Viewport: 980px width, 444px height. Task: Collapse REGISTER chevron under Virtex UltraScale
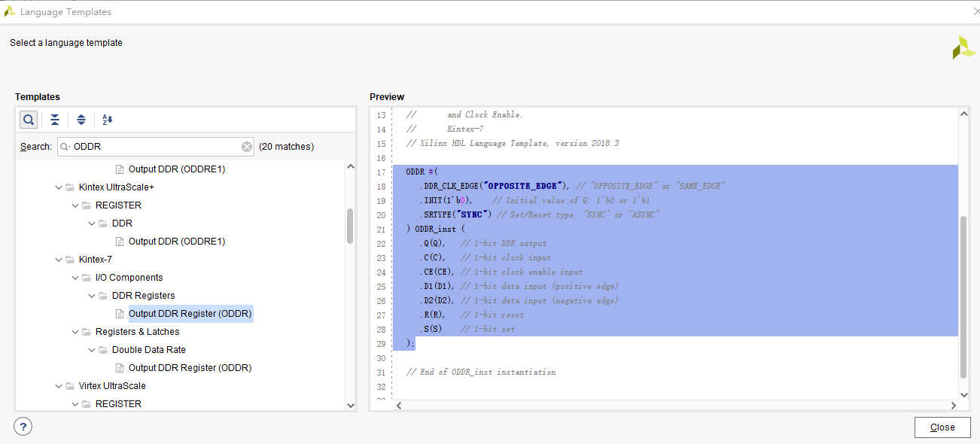tap(75, 404)
